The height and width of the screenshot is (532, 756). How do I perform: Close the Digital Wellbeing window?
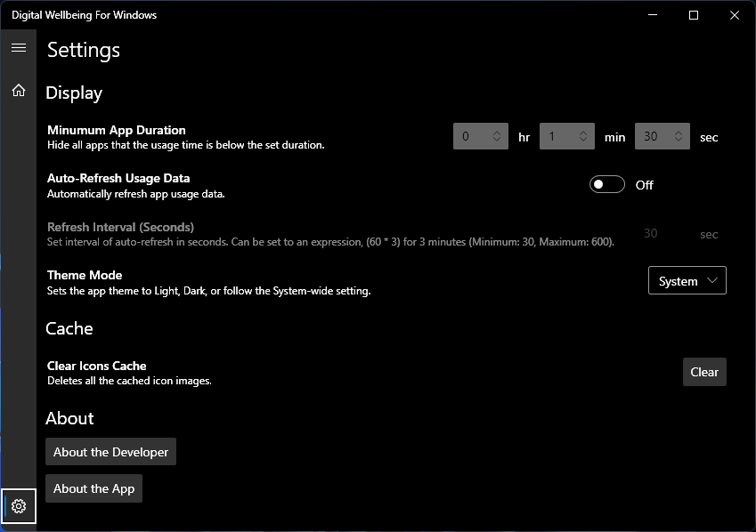tap(734, 15)
